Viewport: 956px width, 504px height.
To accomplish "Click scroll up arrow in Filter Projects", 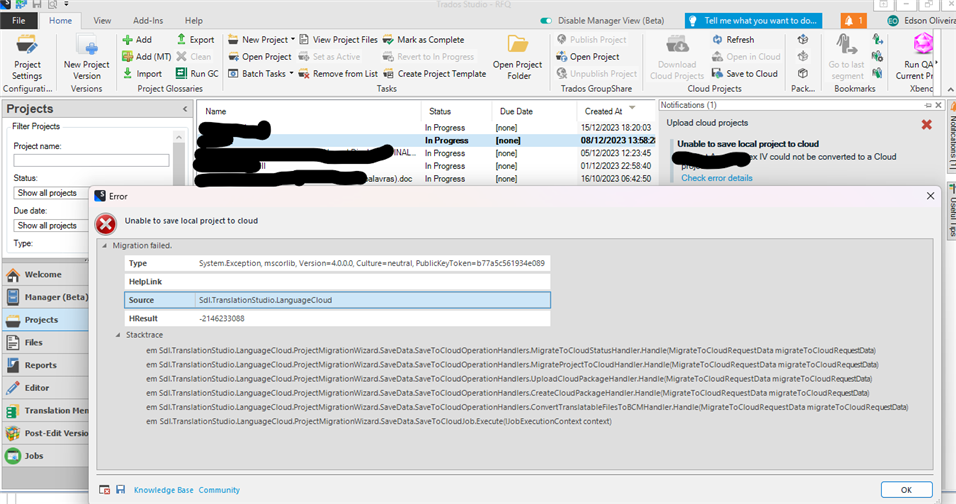I will coord(179,137).
